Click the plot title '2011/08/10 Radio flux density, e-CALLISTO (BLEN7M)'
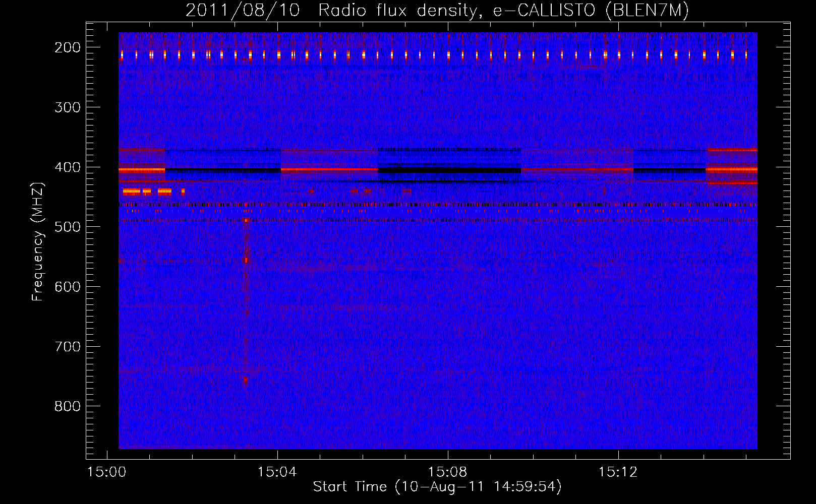Screen dimensions: 816x504 437,11
